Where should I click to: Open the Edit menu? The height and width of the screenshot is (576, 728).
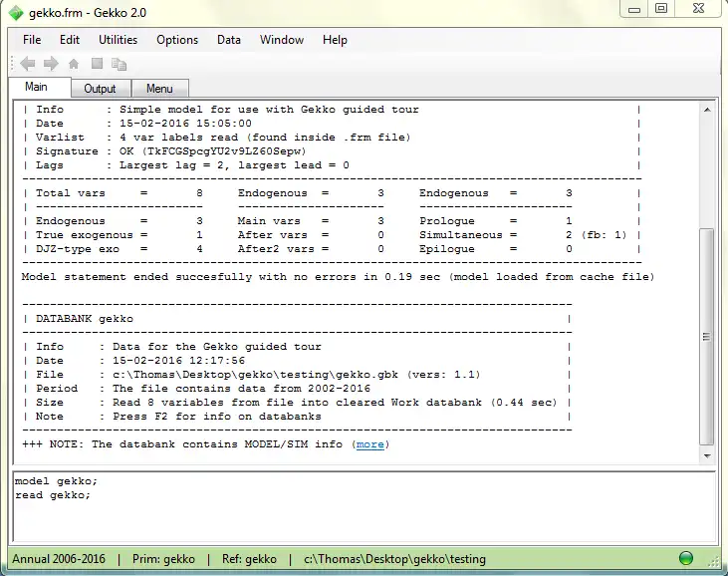tap(69, 40)
